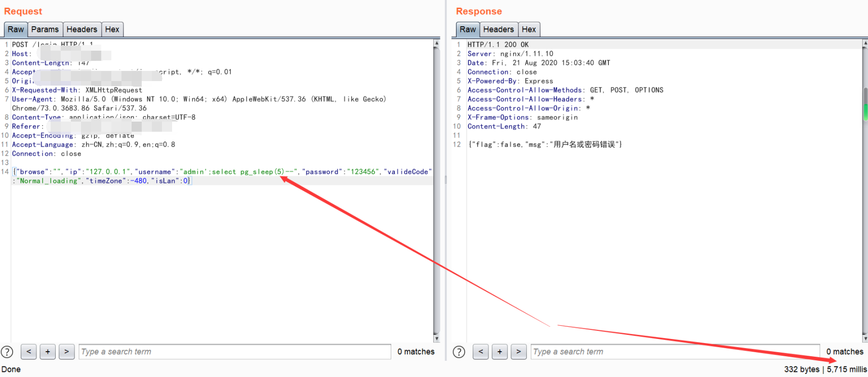Open help icon in Request search bar

click(7, 352)
